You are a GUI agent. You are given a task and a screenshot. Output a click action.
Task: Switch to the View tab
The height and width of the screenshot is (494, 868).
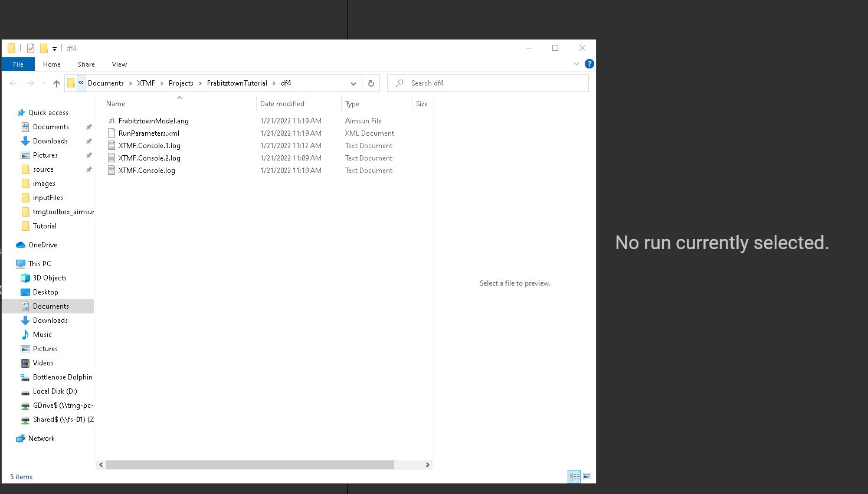pyautogui.click(x=119, y=64)
